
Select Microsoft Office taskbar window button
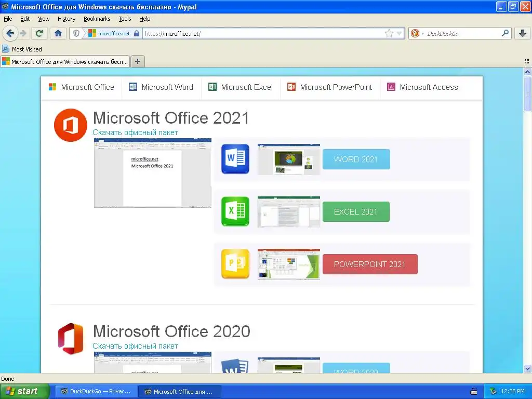180,391
